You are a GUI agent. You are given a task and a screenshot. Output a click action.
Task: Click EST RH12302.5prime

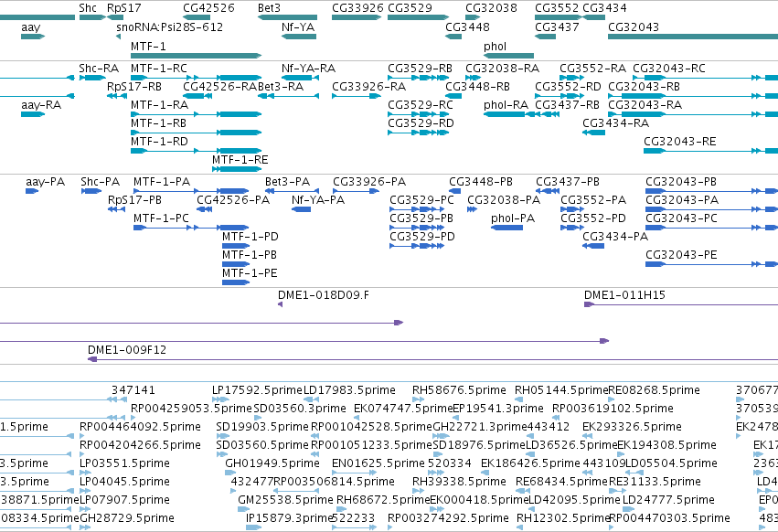tap(519, 527)
